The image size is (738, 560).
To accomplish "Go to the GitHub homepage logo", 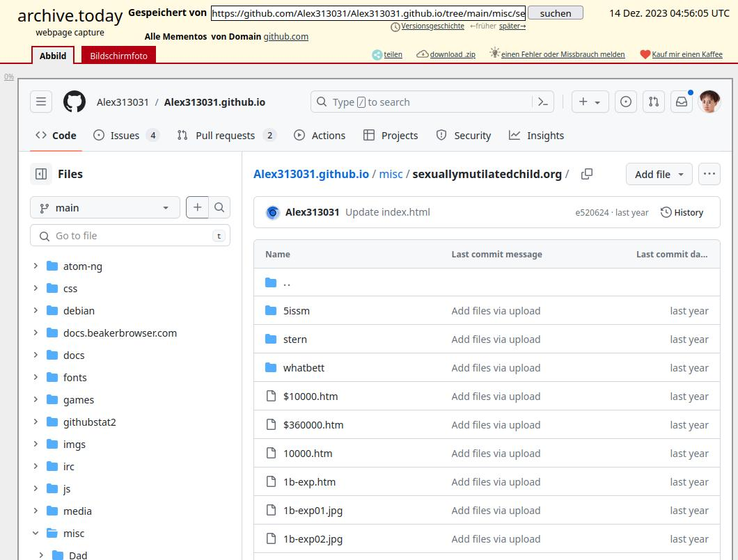I will pos(74,102).
